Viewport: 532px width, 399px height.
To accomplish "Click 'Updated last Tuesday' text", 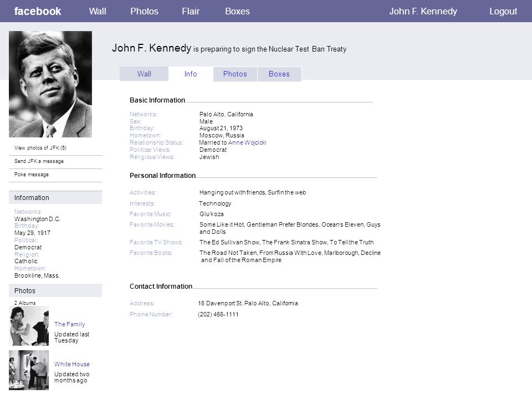I will tap(71, 337).
